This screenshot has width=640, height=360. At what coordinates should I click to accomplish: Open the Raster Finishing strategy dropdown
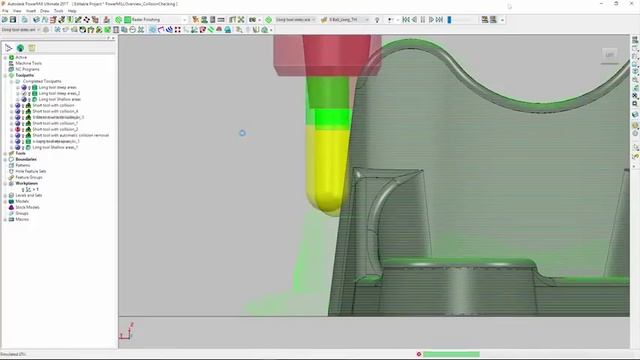click(184, 20)
